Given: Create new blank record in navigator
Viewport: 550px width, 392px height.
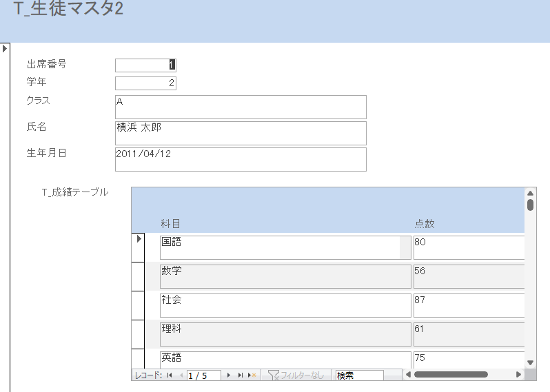Looking at the screenshot, I should tap(252, 375).
